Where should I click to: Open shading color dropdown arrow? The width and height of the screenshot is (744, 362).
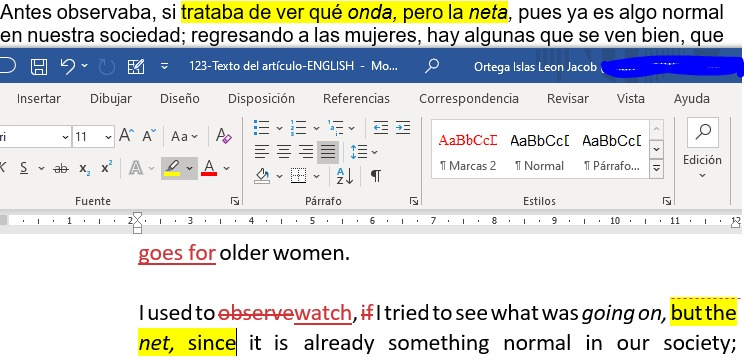279,176
